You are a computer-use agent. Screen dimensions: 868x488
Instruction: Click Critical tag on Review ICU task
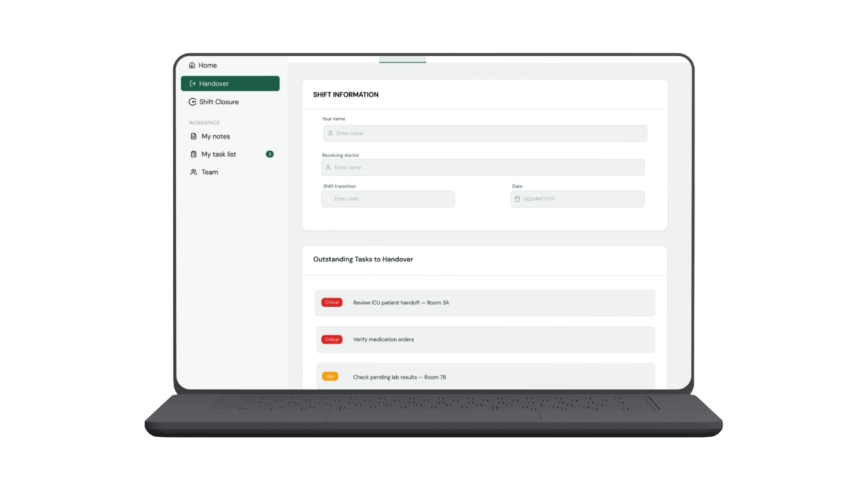coord(332,303)
